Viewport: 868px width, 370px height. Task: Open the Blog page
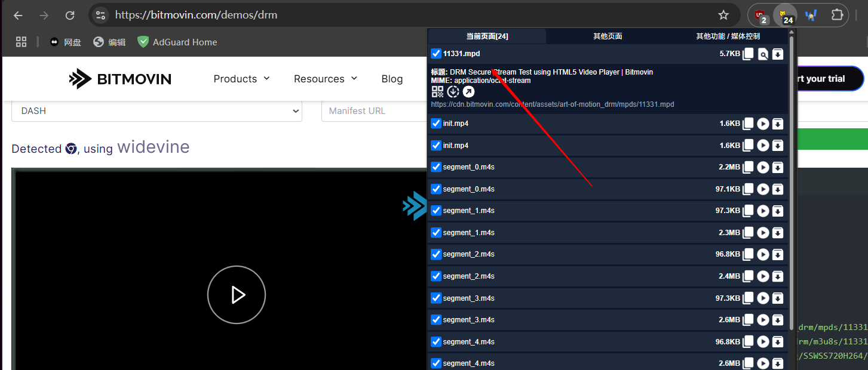tap(392, 79)
